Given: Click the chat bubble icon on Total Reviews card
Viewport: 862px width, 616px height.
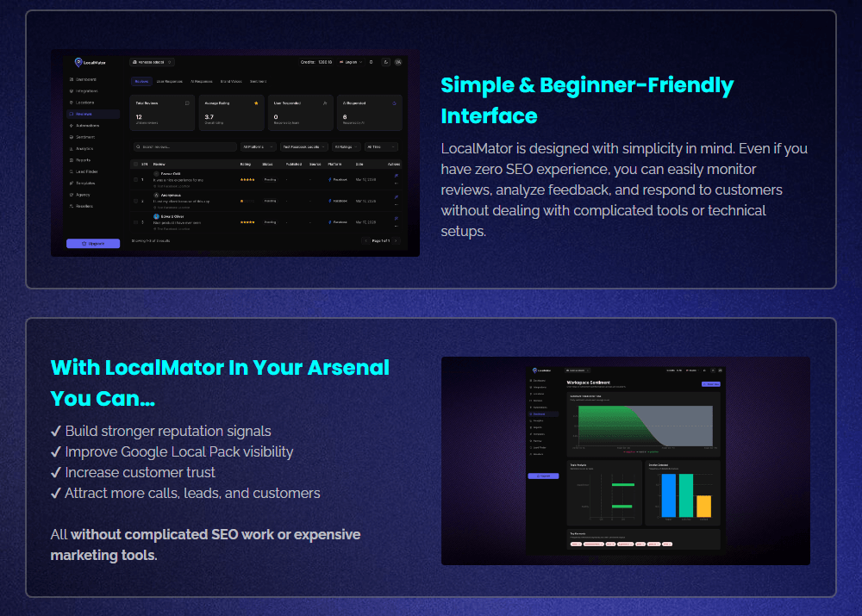Looking at the screenshot, I should [186, 103].
